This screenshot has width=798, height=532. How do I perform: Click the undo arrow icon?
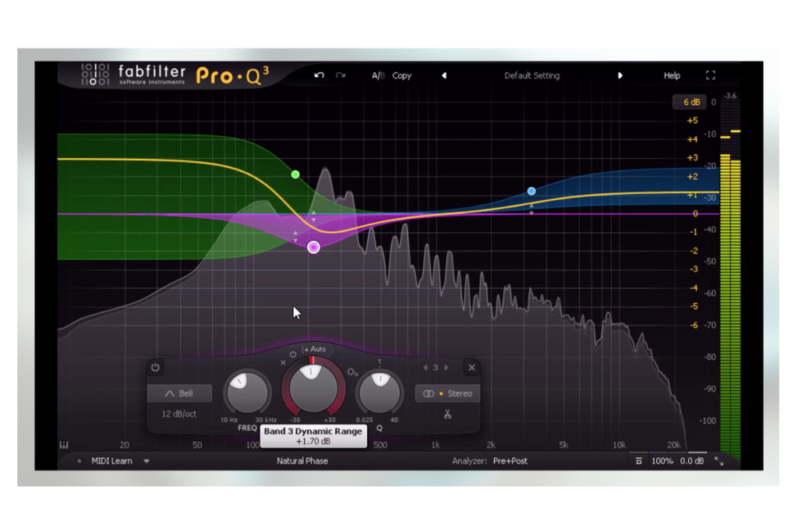tap(319, 76)
